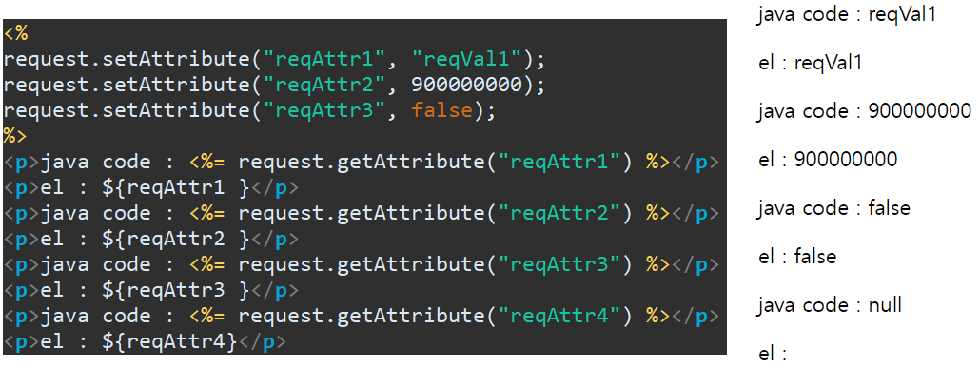Click output line "java code : 900000000"
Screen dimensions: 980x367
(864, 111)
